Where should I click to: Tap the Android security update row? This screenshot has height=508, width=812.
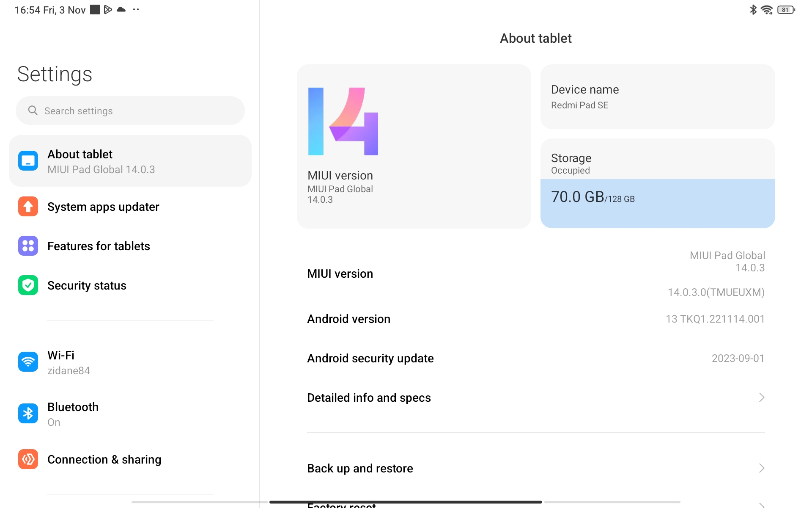(x=535, y=358)
